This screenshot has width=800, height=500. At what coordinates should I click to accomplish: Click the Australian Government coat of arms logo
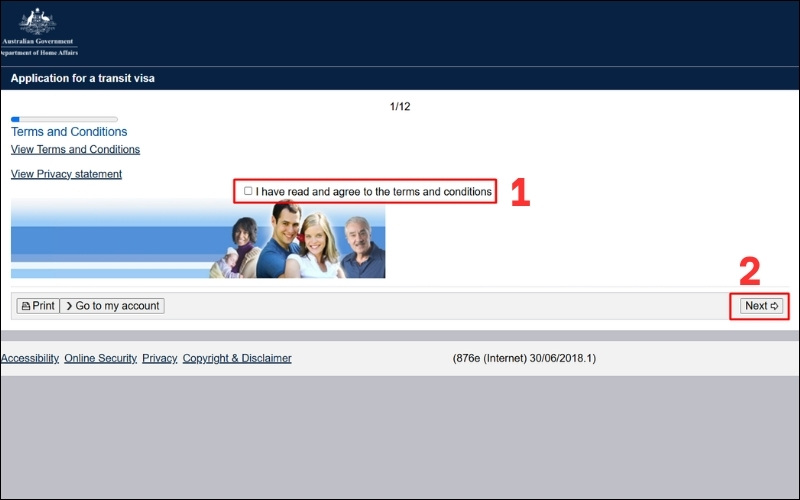(38, 20)
